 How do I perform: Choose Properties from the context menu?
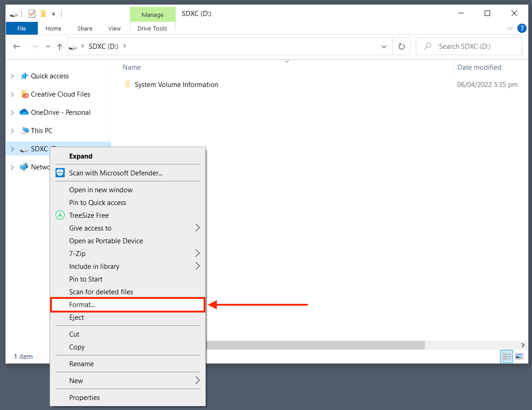pyautogui.click(x=128, y=397)
